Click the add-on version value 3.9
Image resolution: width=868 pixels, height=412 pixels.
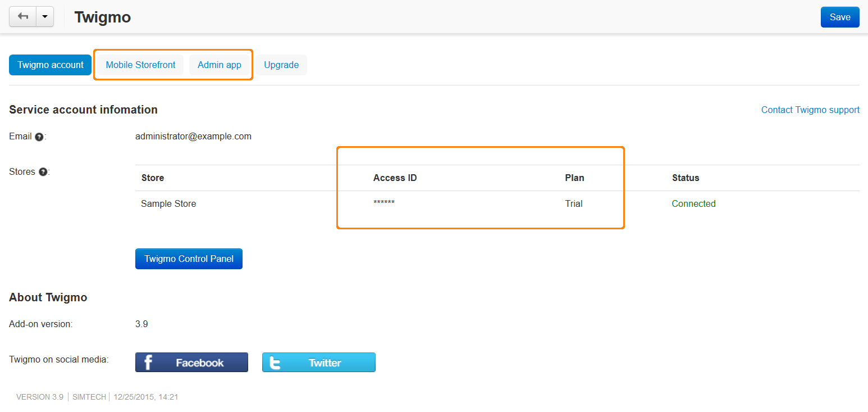(141, 324)
